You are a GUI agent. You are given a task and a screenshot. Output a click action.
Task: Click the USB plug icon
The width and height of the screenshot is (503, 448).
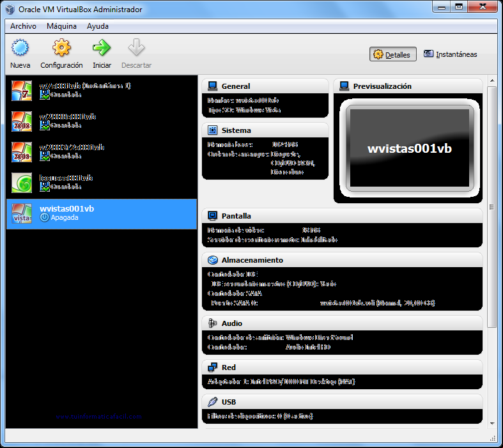click(x=212, y=402)
